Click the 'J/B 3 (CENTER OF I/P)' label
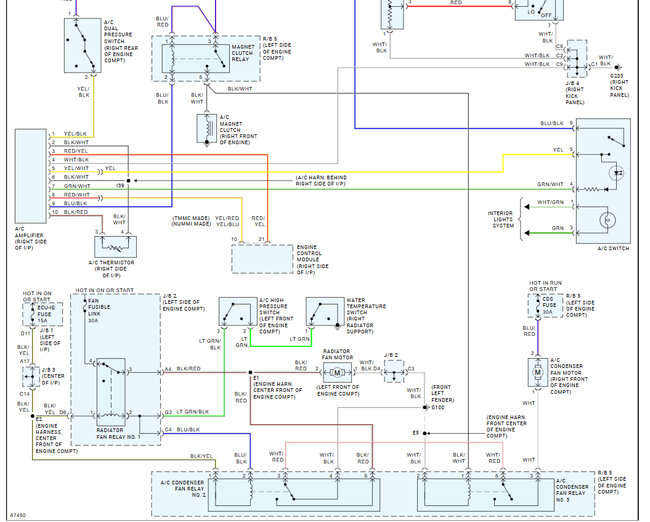The image size is (650, 522). (x=53, y=376)
